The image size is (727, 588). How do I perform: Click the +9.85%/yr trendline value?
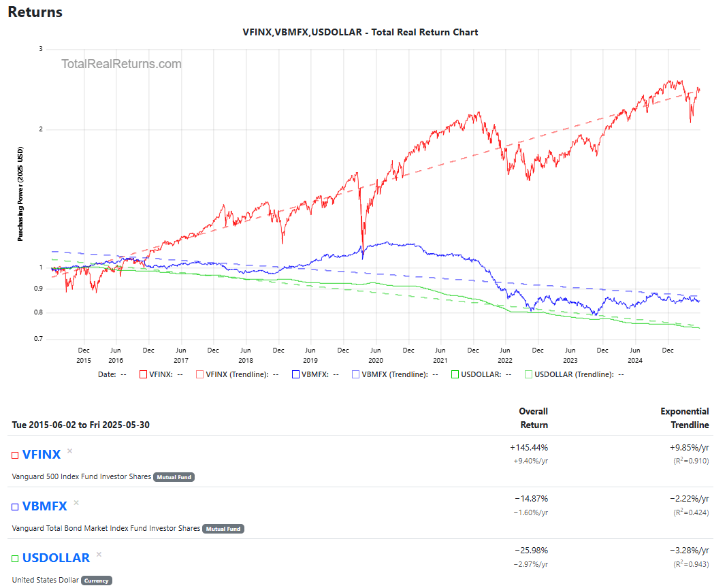click(689, 448)
